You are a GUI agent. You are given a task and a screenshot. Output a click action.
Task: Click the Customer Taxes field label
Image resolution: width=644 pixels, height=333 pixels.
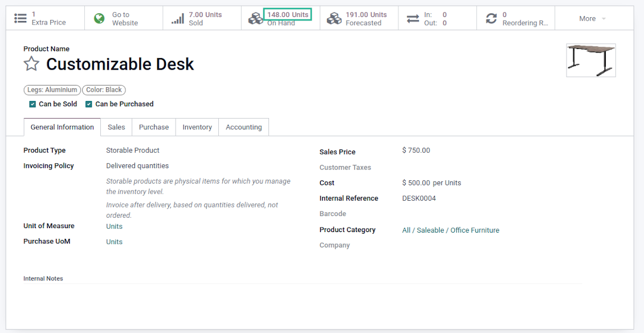pos(345,167)
